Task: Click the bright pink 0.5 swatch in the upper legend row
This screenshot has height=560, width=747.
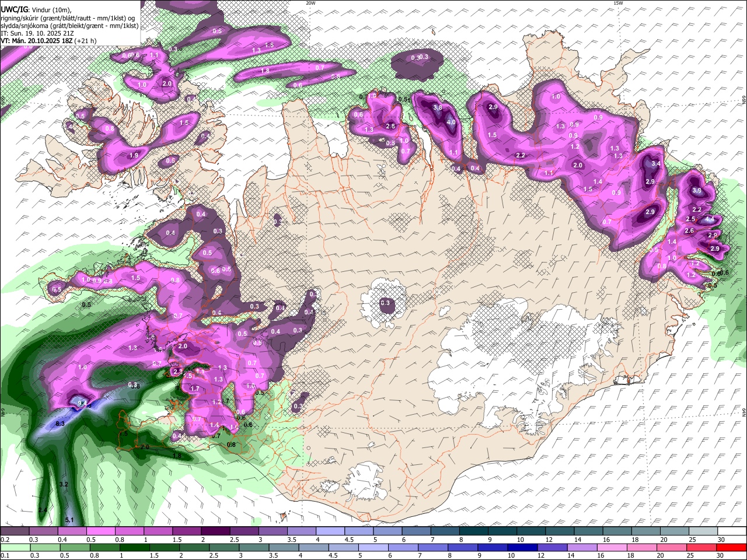Action: pyautogui.click(x=100, y=531)
